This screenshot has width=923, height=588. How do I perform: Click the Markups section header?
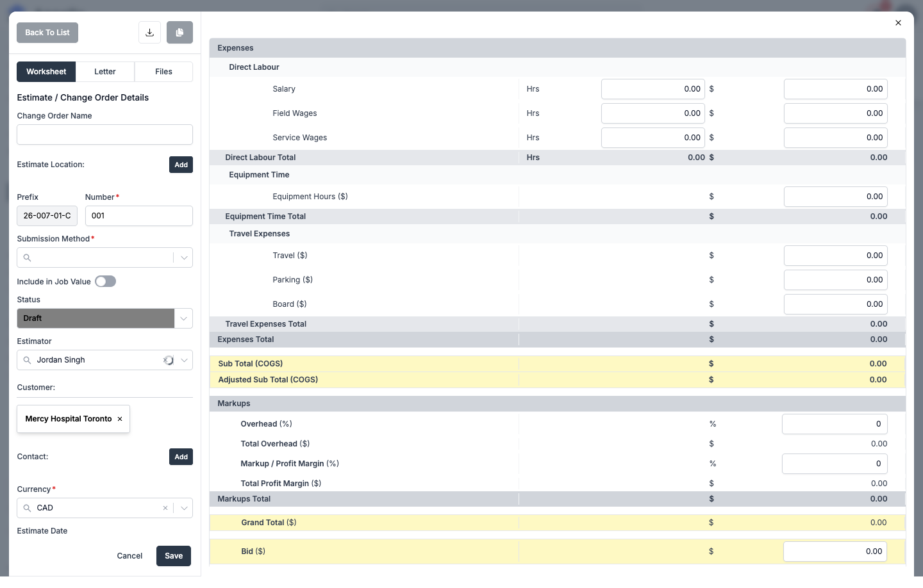[558, 404]
